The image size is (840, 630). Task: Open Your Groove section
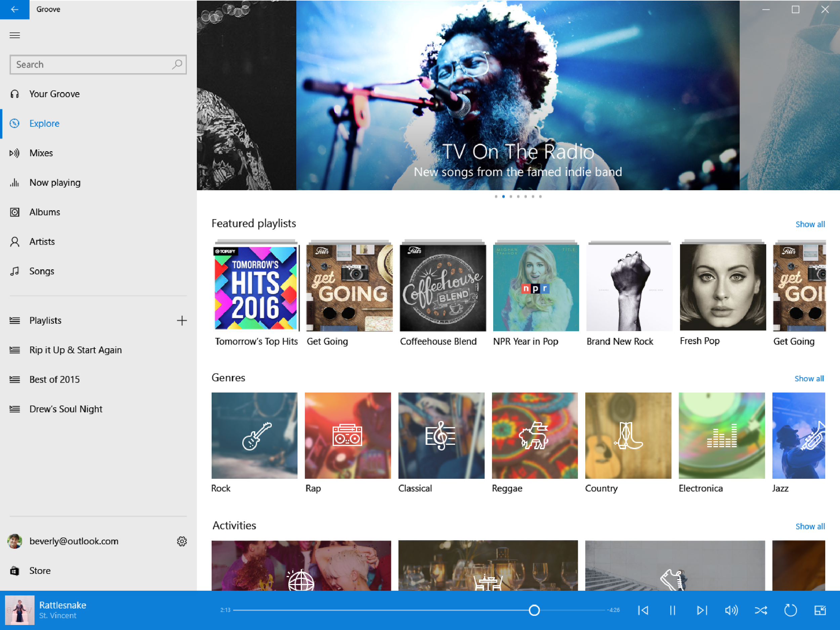[98, 94]
